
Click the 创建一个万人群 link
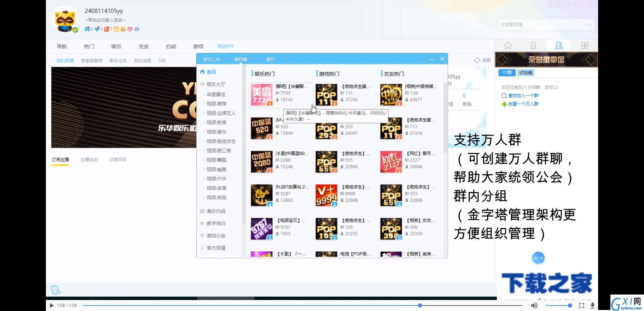(x=523, y=104)
